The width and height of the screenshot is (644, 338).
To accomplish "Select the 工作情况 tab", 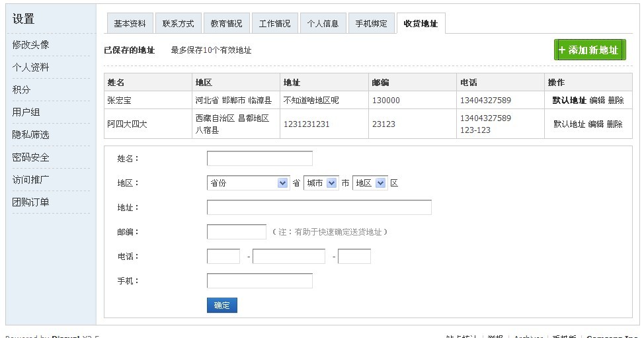I will [x=275, y=23].
